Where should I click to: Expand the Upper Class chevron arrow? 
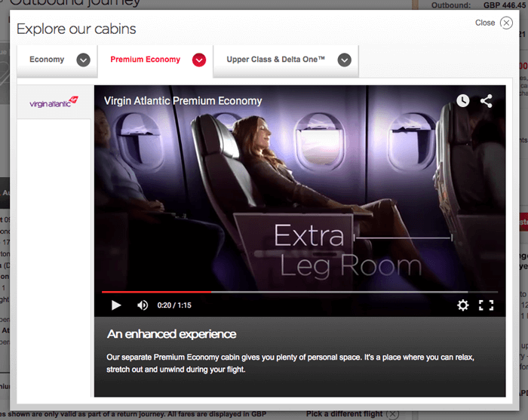click(344, 60)
